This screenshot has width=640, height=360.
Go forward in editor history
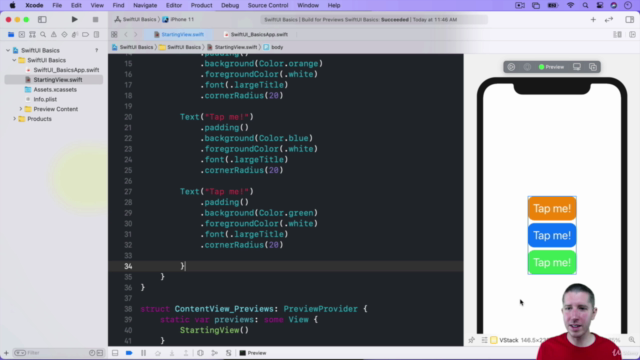click(x=136, y=35)
